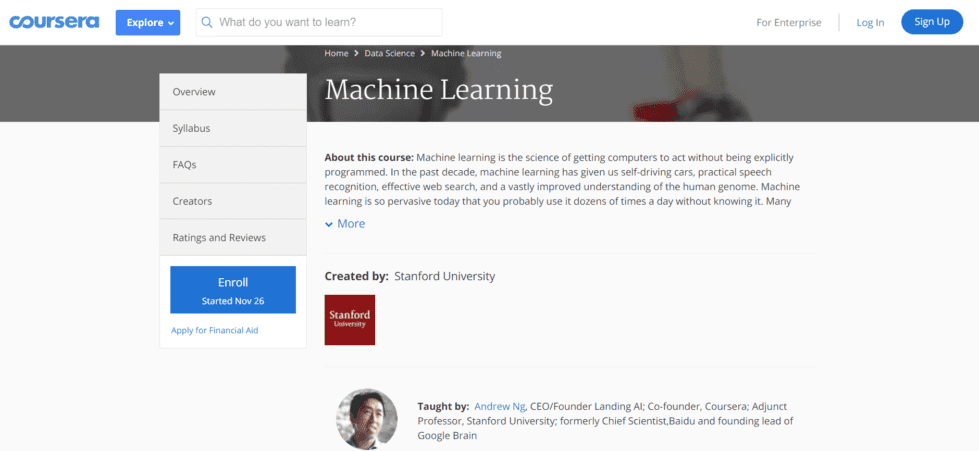Open Ratings and Reviews section
This screenshot has height=451, width=979.
pos(233,237)
